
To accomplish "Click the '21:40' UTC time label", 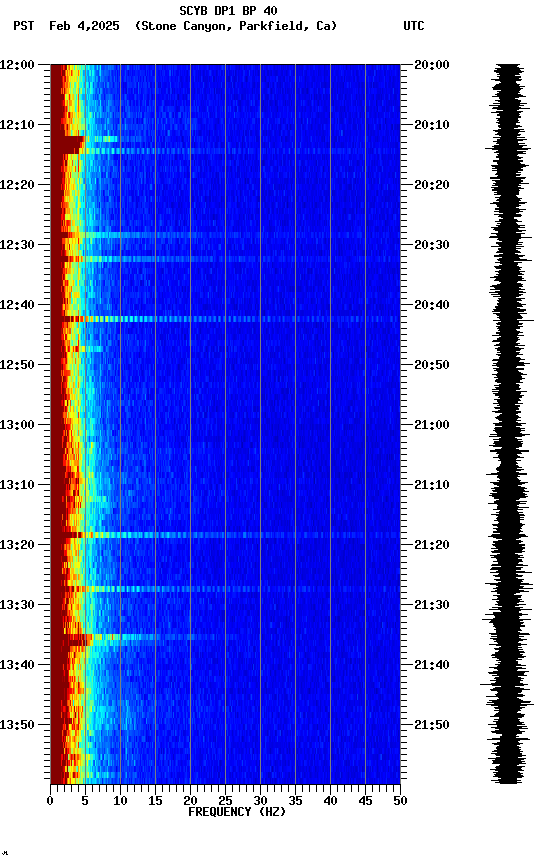I will point(432,665).
